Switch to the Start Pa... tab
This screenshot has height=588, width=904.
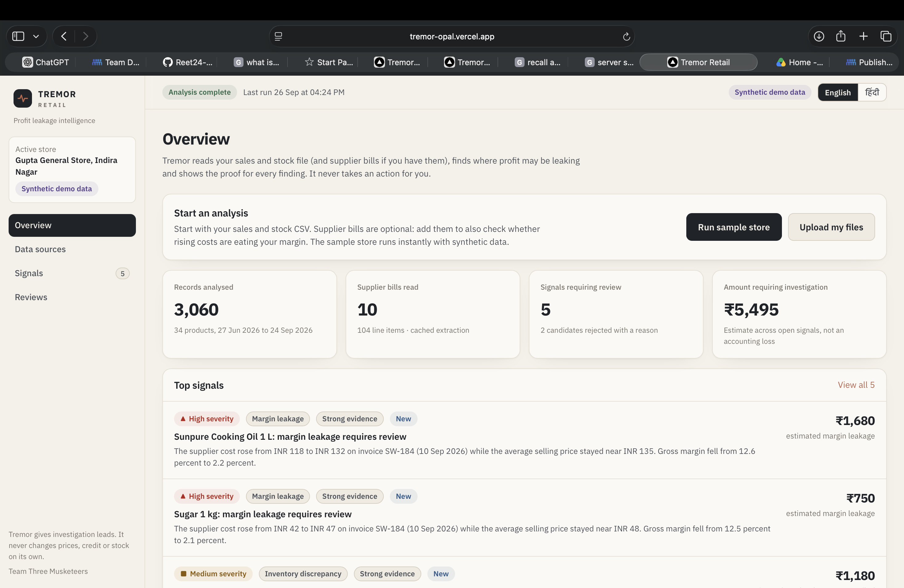click(329, 62)
